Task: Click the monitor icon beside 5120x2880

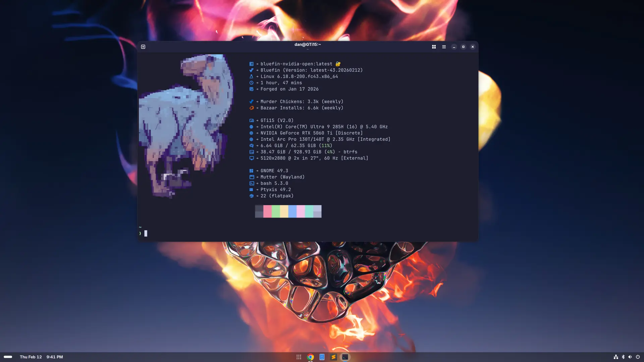Action: pyautogui.click(x=252, y=158)
